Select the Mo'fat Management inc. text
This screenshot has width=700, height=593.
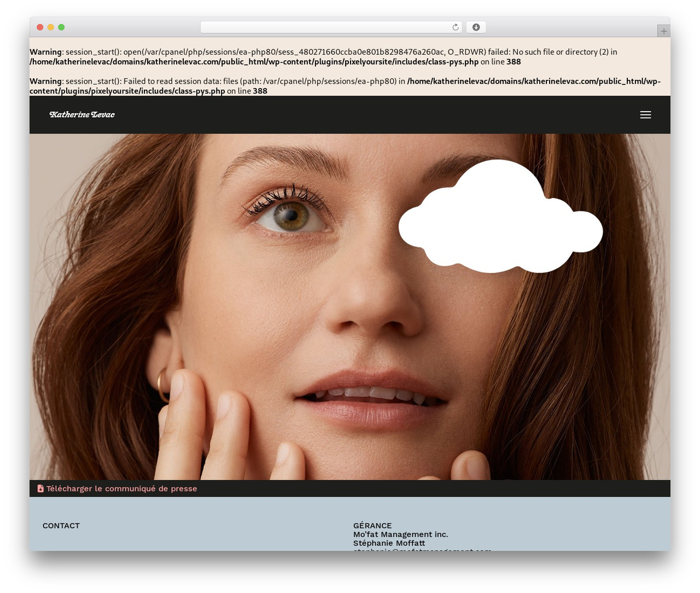[x=401, y=534]
